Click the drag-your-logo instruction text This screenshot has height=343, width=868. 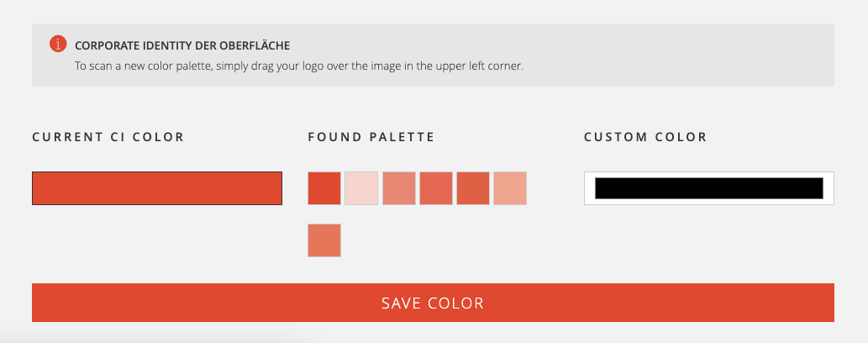point(299,66)
